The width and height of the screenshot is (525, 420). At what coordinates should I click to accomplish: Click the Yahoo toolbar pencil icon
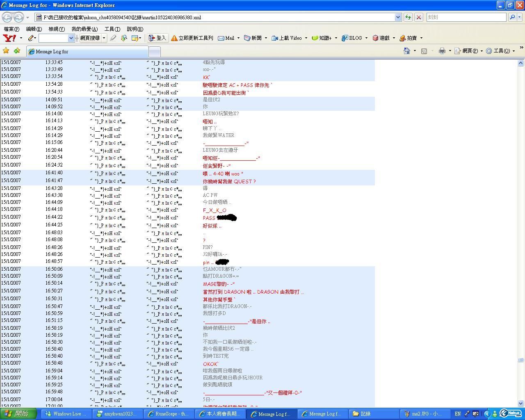[x=30, y=38]
